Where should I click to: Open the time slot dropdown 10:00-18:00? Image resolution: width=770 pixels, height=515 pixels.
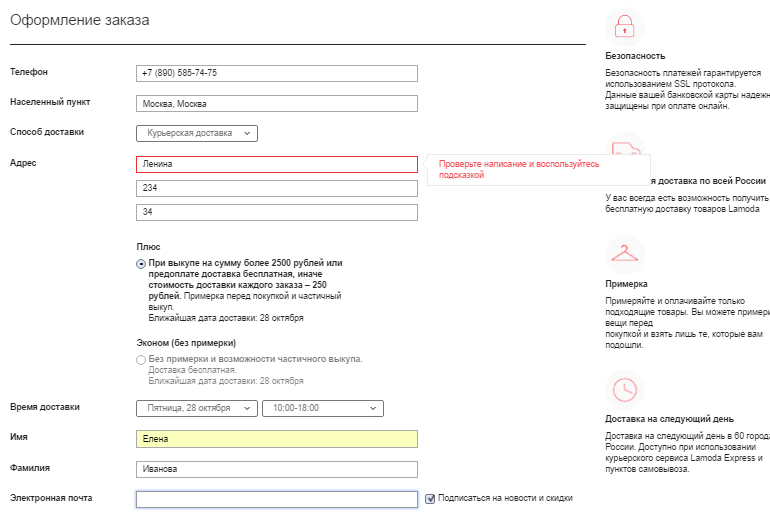tap(323, 408)
